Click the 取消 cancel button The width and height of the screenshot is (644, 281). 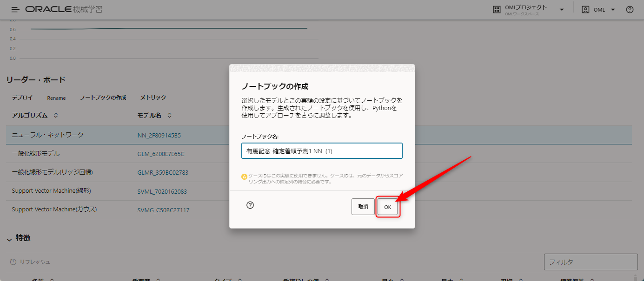(363, 207)
